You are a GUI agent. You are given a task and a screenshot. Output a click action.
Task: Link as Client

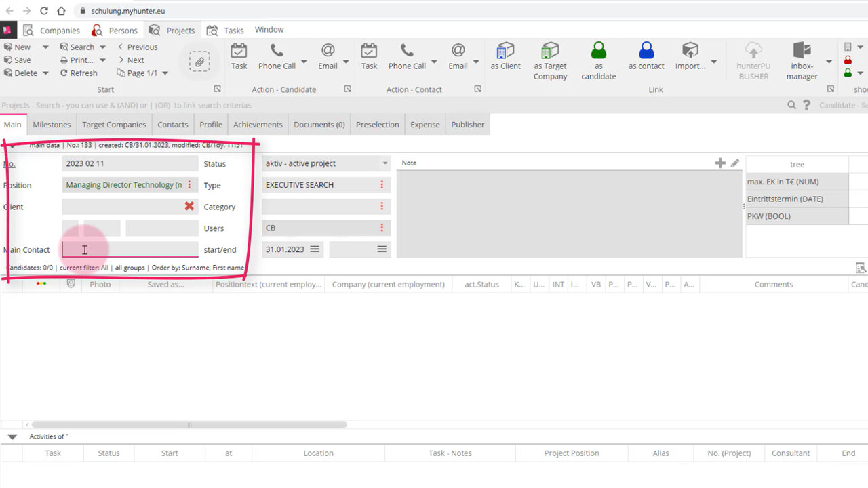[506, 56]
